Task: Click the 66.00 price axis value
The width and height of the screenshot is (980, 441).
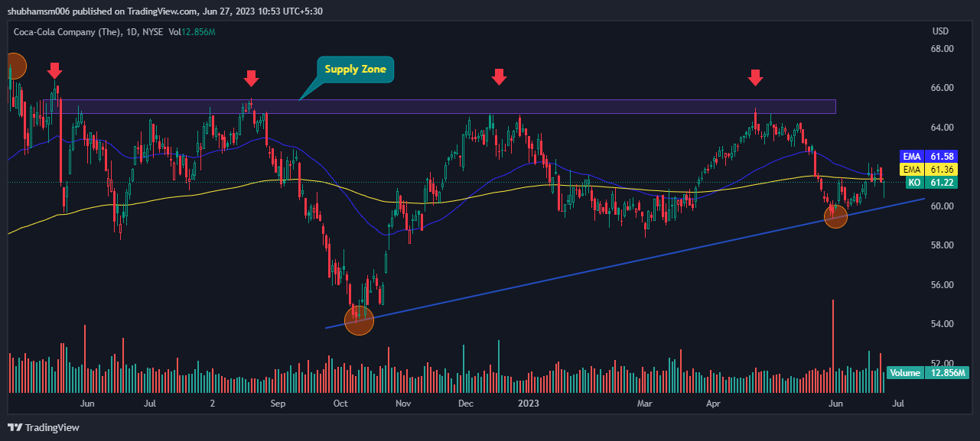Action: tap(942, 88)
